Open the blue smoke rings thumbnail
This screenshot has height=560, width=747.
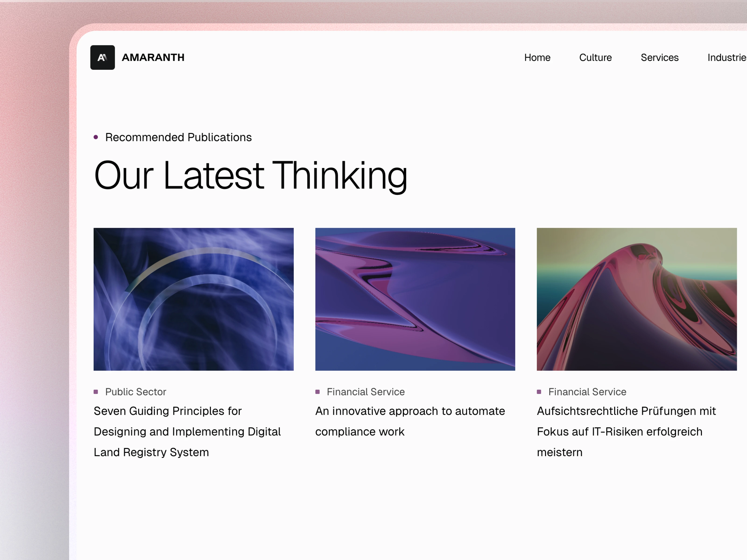tap(194, 299)
